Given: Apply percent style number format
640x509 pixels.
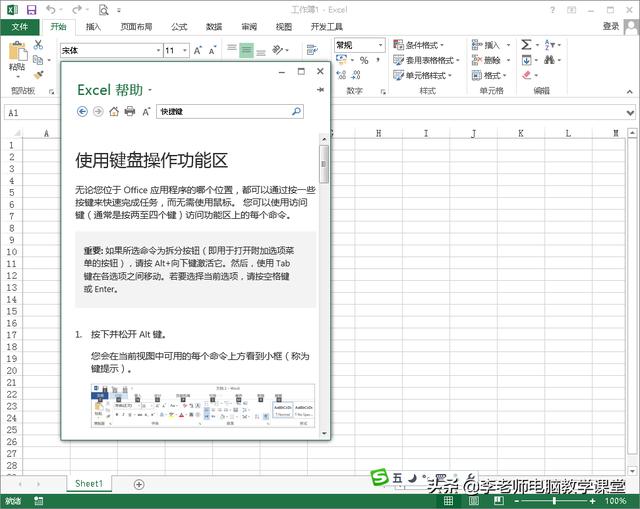Looking at the screenshot, I should click(364, 60).
